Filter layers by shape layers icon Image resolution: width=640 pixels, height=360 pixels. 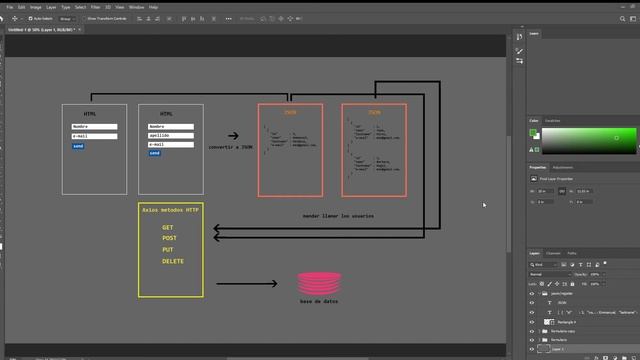(x=589, y=264)
